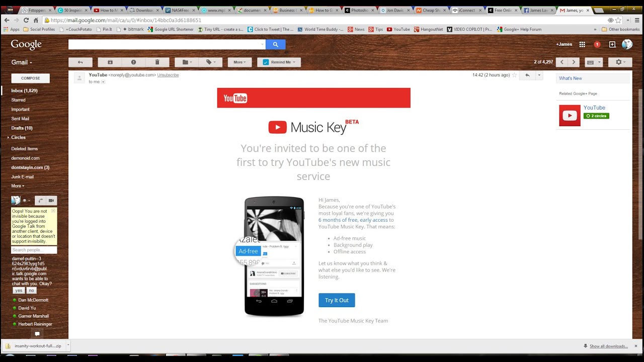Screen dimensions: 644x362
Task: Open the demonoid.com label
Action: pos(25,158)
